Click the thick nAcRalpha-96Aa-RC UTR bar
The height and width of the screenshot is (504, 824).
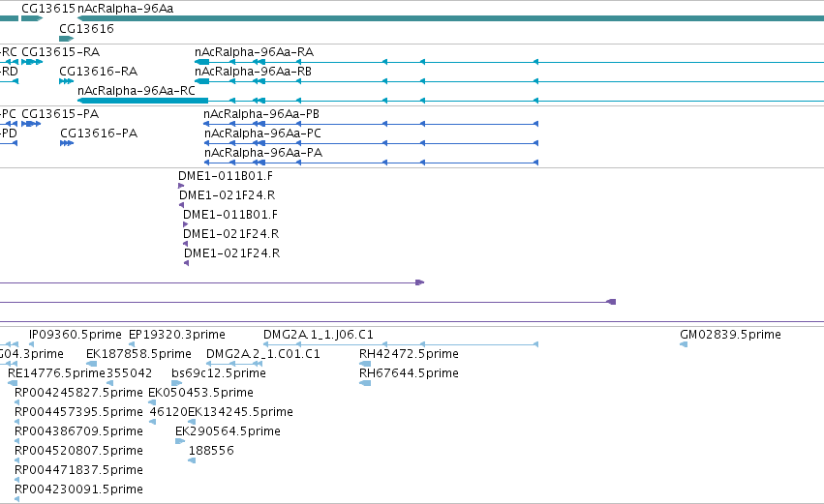click(x=143, y=101)
